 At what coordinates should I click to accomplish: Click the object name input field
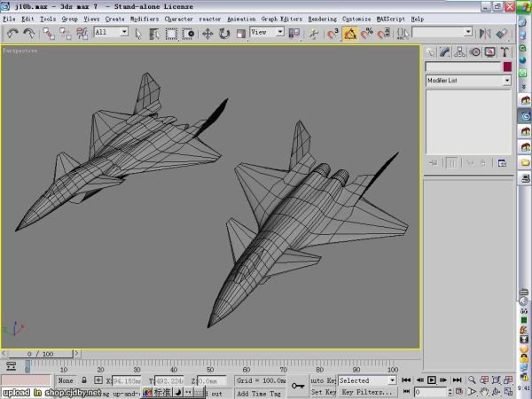[463, 66]
